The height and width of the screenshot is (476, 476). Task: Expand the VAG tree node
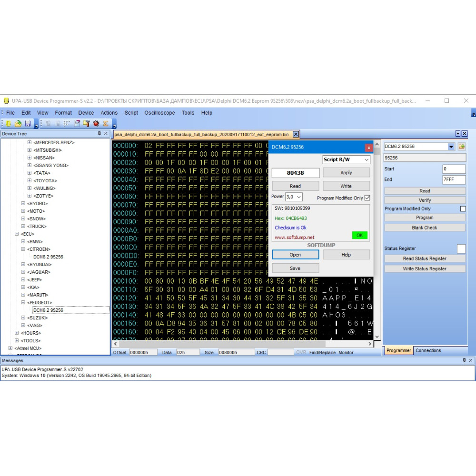(x=23, y=326)
